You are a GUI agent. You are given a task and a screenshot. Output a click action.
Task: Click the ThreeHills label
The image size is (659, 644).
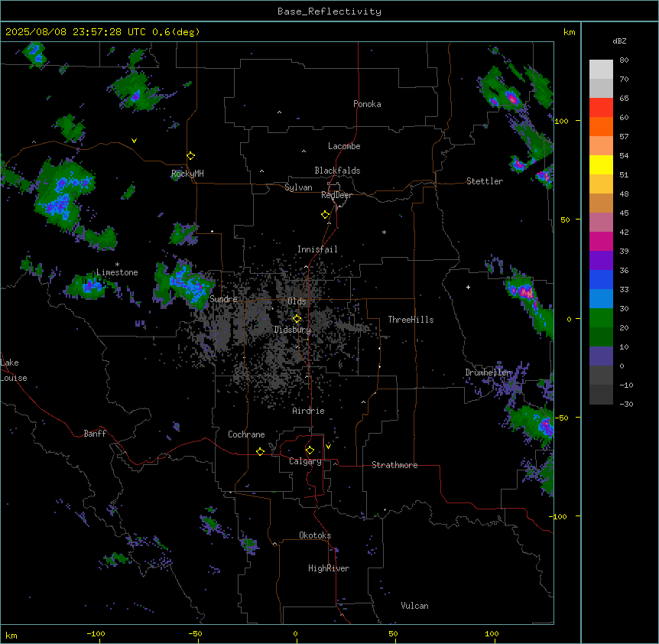(x=411, y=320)
